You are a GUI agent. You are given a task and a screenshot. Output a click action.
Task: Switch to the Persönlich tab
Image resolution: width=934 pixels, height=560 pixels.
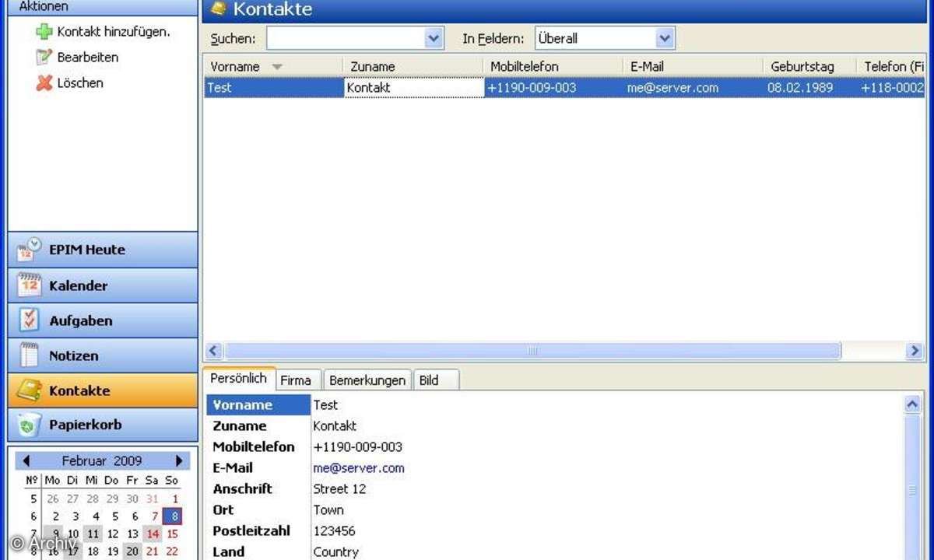tap(239, 379)
